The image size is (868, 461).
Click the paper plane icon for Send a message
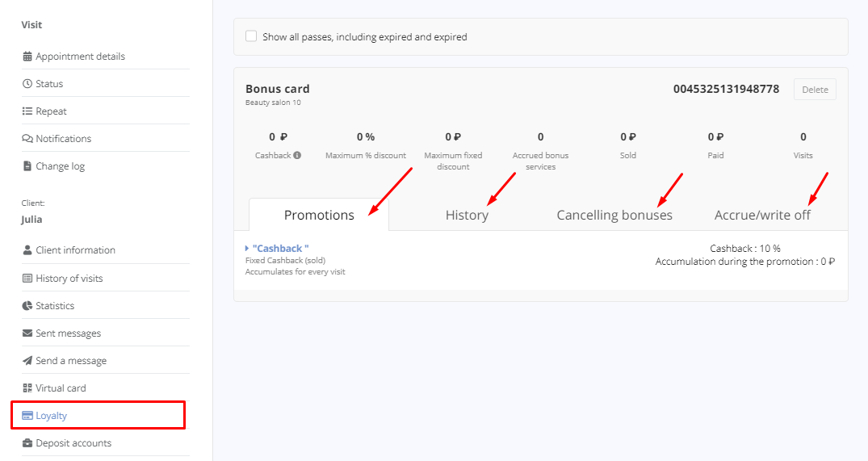pyautogui.click(x=27, y=360)
